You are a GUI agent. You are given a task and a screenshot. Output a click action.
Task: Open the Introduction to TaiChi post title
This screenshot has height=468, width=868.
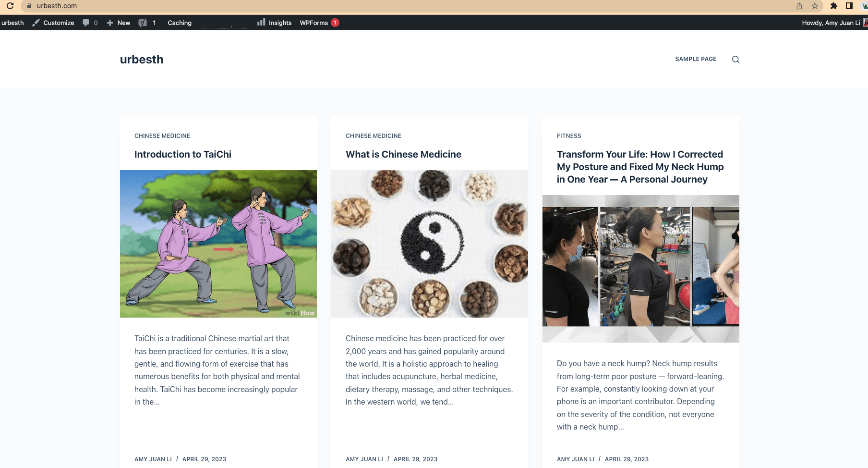click(x=183, y=154)
